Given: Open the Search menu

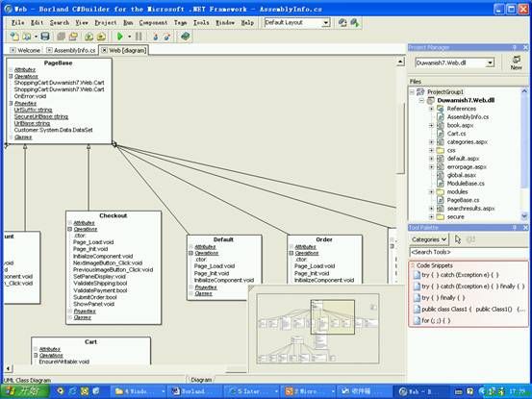Looking at the screenshot, I should (60, 23).
